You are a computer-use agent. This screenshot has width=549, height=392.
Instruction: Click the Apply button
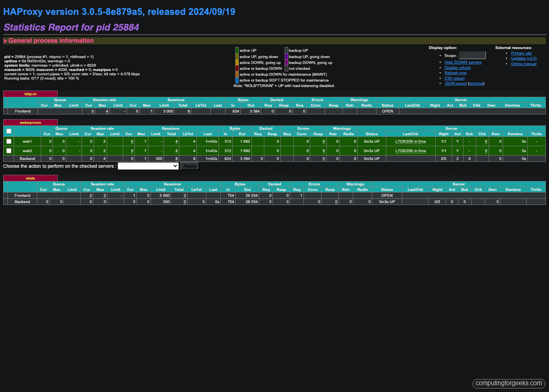click(190, 166)
